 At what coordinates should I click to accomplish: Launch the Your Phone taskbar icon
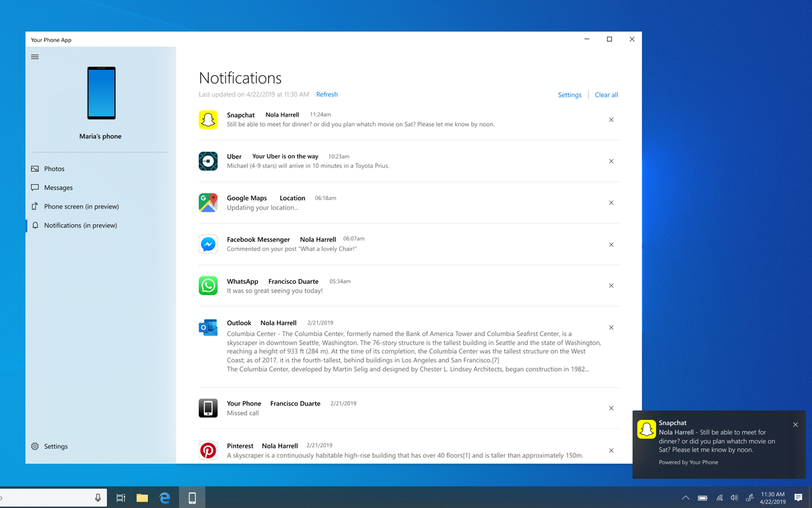click(x=191, y=496)
